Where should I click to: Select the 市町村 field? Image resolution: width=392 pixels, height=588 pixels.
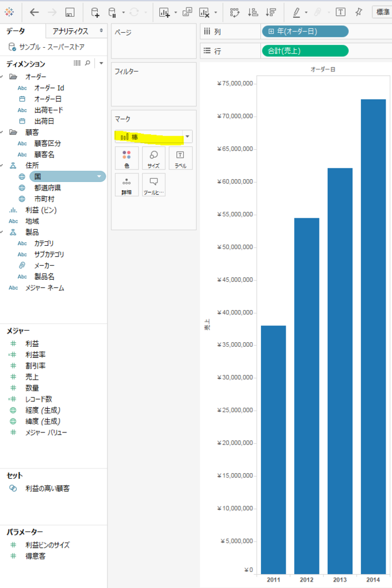coord(44,199)
